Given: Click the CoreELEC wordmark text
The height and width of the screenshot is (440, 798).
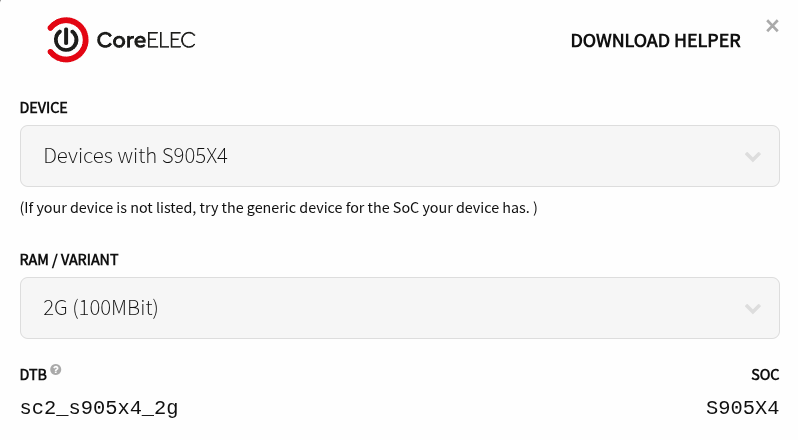Looking at the screenshot, I should [x=145, y=40].
